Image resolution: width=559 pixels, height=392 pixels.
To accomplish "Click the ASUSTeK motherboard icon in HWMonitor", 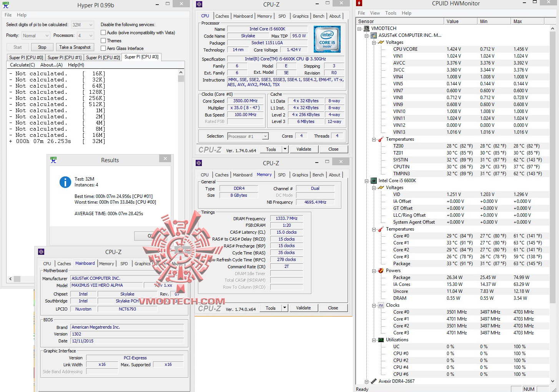I will (x=373, y=35).
